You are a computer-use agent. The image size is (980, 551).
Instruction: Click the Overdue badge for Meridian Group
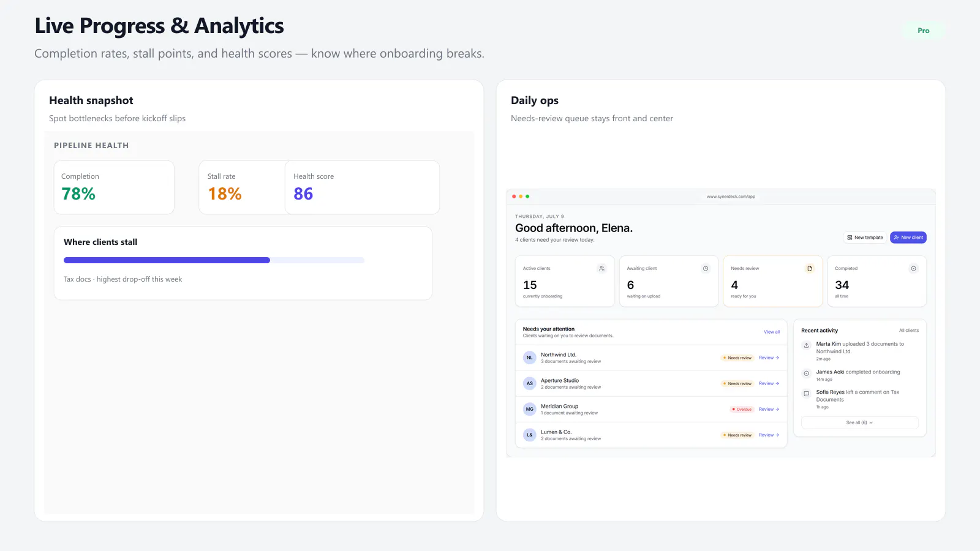pos(742,409)
